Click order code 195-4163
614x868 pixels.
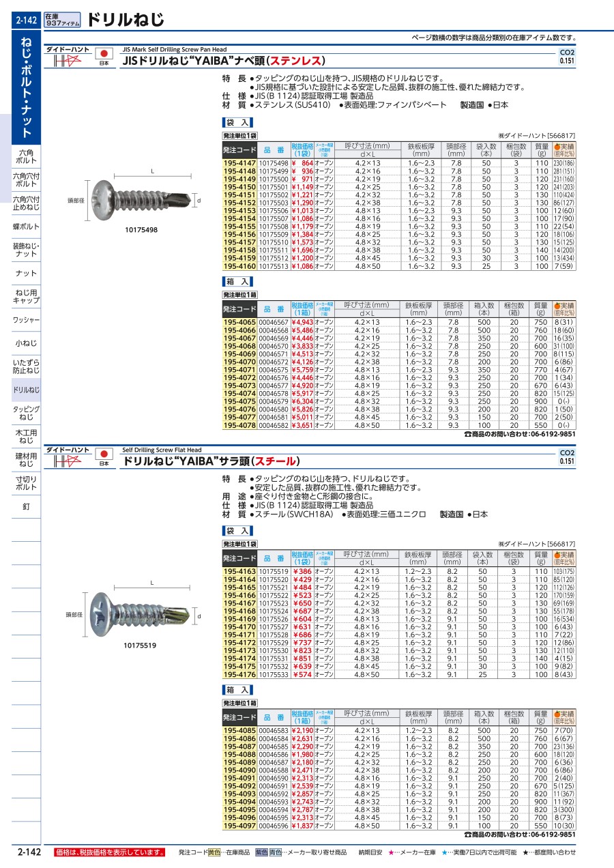(239, 571)
